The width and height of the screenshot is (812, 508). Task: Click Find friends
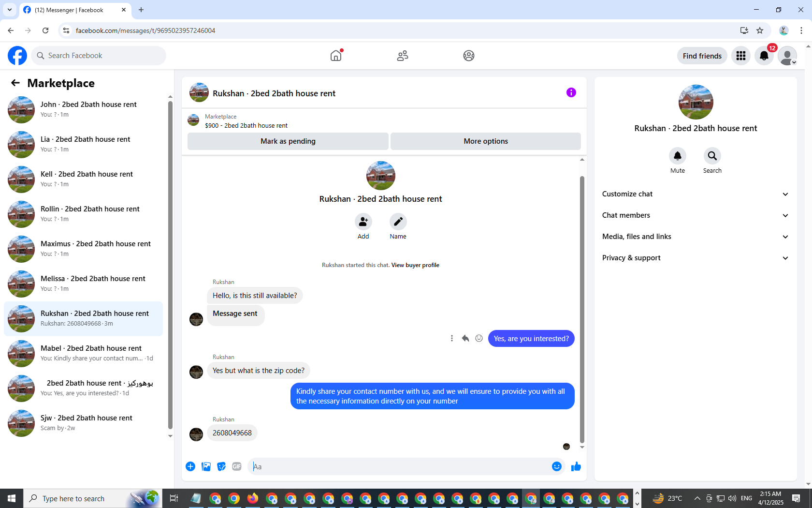[702, 56]
